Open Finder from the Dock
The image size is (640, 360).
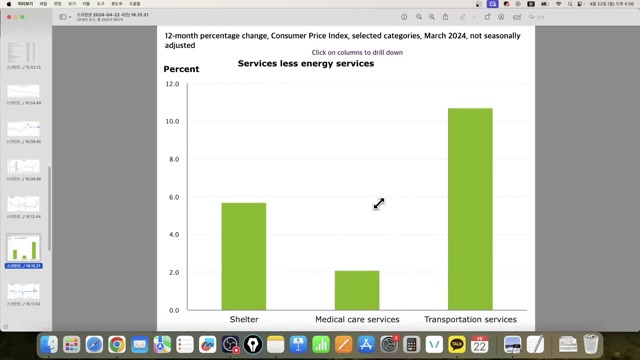click(x=49, y=344)
